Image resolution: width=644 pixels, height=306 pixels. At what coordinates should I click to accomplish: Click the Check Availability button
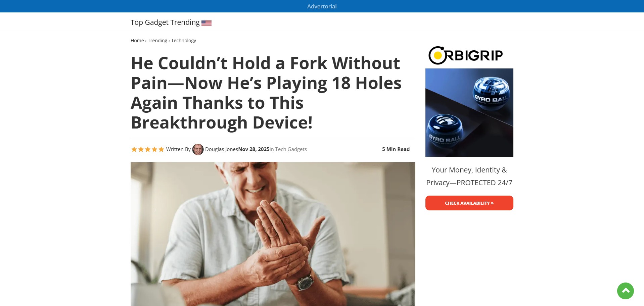pyautogui.click(x=469, y=203)
